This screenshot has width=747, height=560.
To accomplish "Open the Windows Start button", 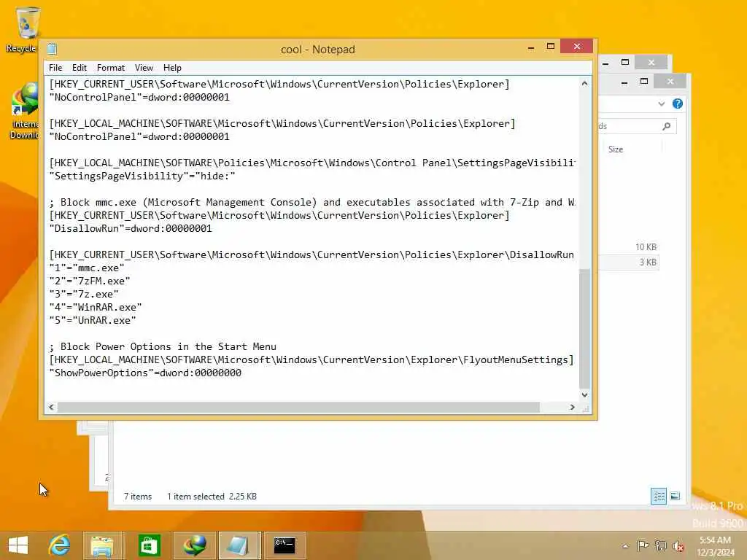I will pyautogui.click(x=18, y=545).
